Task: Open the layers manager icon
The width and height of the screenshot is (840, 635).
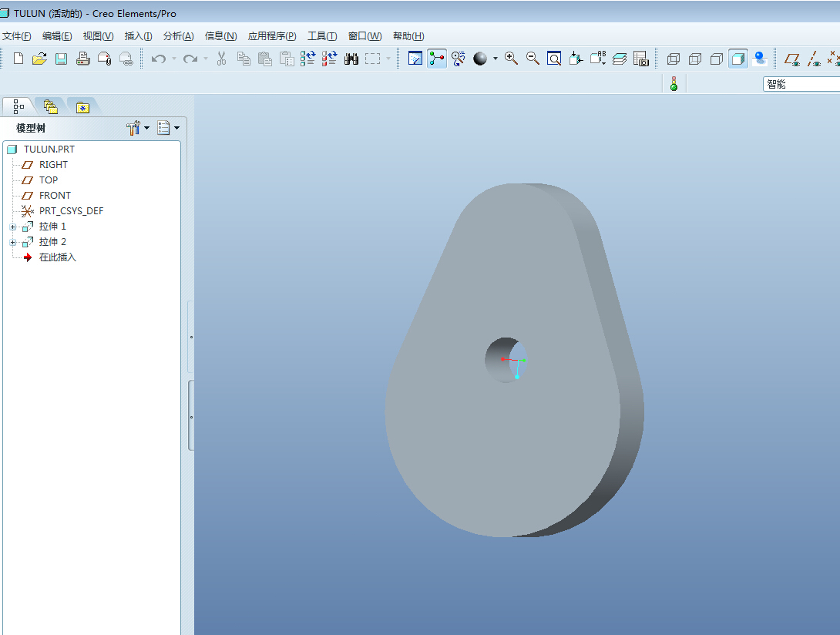Action: point(620,59)
